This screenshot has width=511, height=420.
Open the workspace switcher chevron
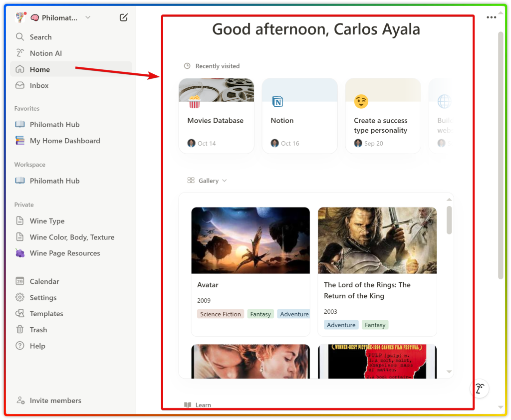(x=88, y=17)
